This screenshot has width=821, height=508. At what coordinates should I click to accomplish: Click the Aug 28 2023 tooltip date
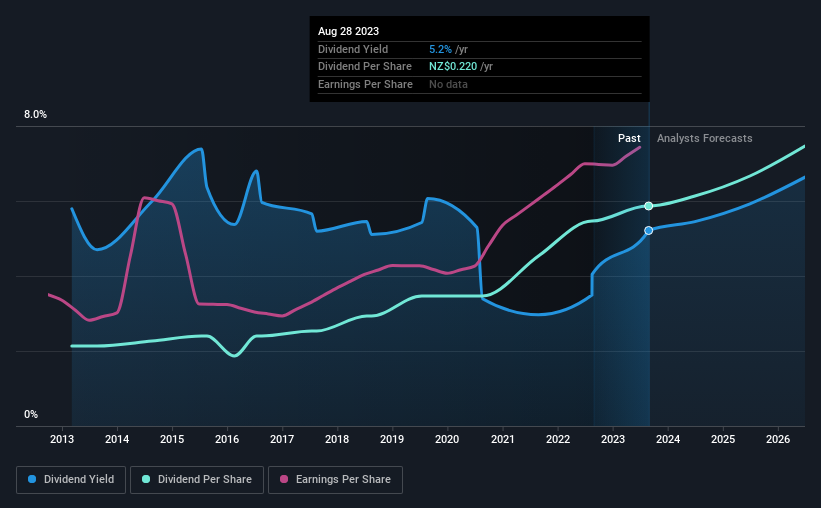(x=348, y=31)
